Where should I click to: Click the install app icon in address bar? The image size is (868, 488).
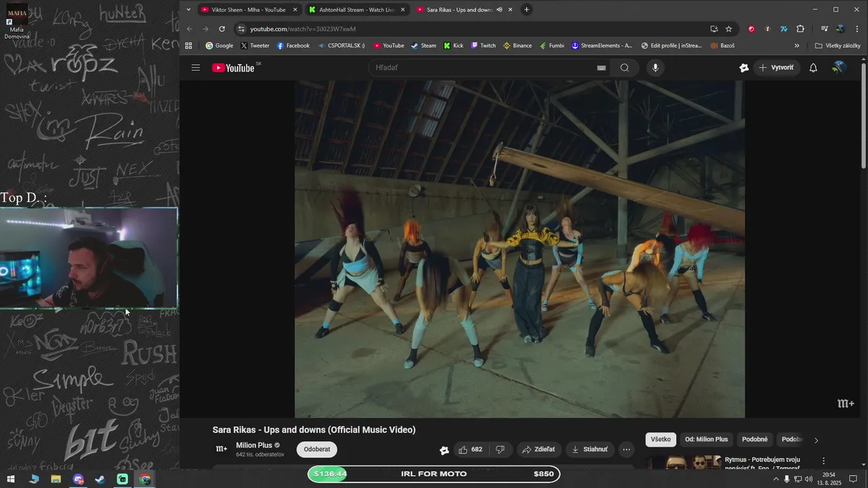click(714, 28)
